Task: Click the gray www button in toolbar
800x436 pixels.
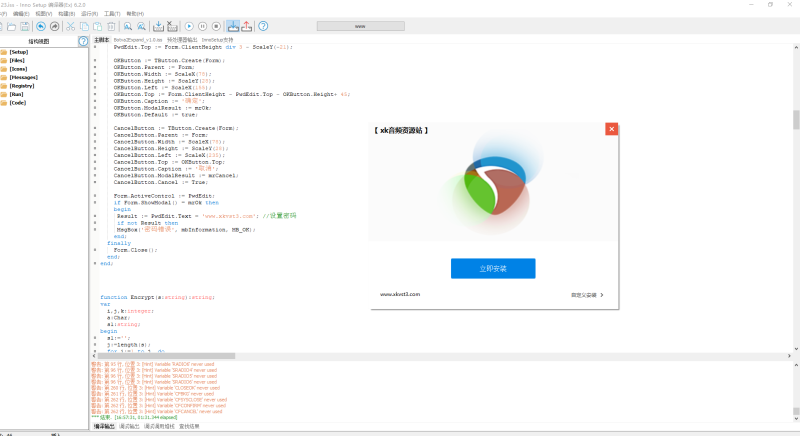Action: point(361,26)
